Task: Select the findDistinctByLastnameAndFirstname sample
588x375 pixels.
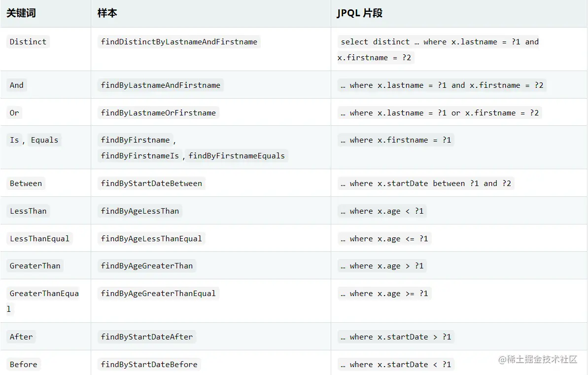Action: click(178, 41)
